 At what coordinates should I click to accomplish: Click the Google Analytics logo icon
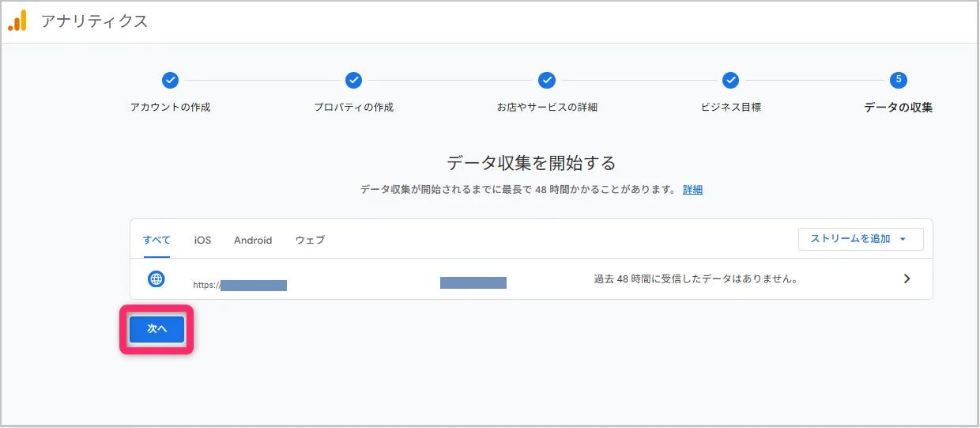17,21
